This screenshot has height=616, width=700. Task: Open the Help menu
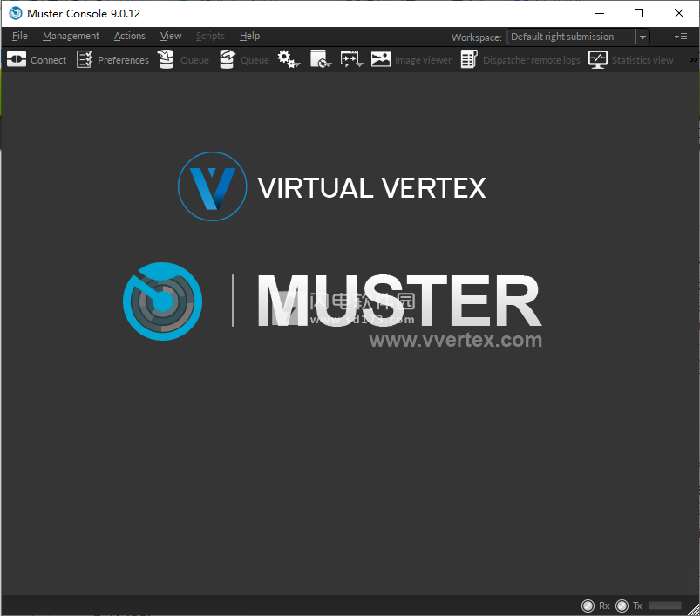coord(249,36)
